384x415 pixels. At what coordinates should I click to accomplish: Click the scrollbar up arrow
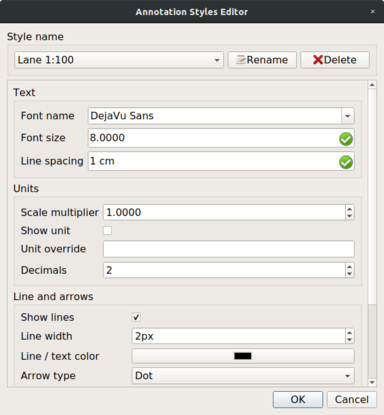(x=372, y=85)
